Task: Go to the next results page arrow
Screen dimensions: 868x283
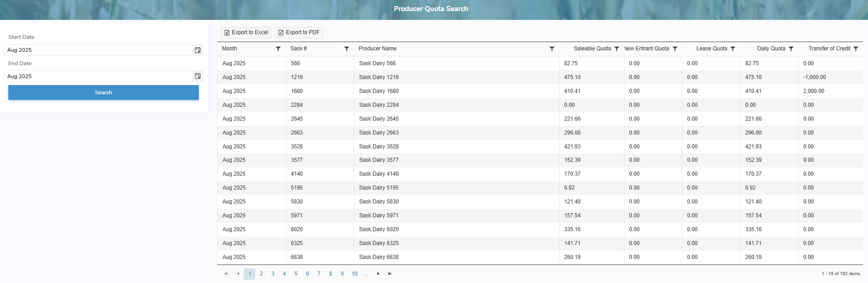Action: tap(378, 274)
